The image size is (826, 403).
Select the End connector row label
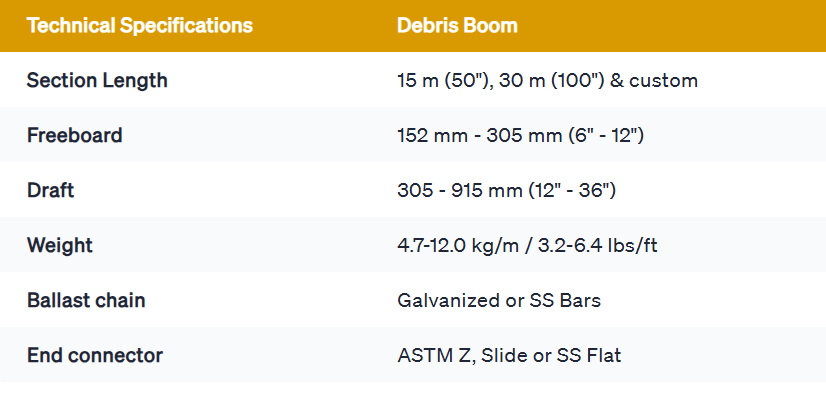(x=95, y=355)
